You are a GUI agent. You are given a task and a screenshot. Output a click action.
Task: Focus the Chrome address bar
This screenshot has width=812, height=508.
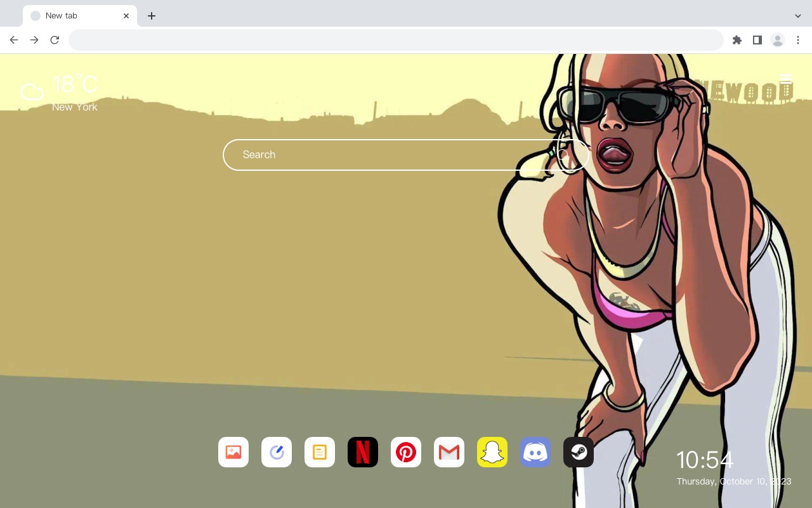point(396,40)
